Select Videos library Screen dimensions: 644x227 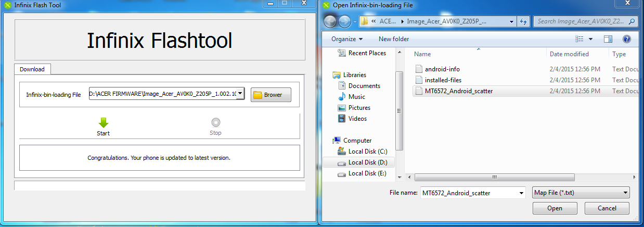(357, 119)
